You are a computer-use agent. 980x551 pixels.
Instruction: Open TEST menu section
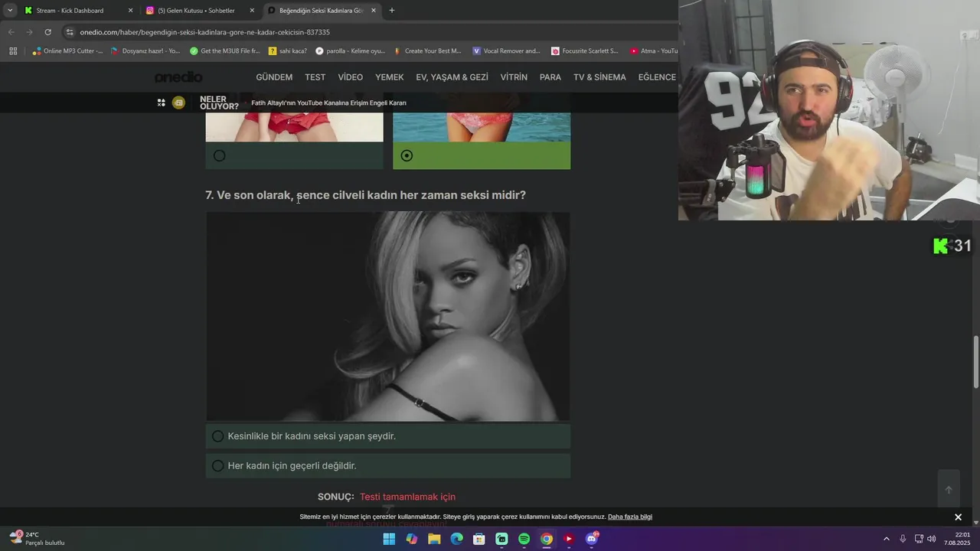pos(315,77)
